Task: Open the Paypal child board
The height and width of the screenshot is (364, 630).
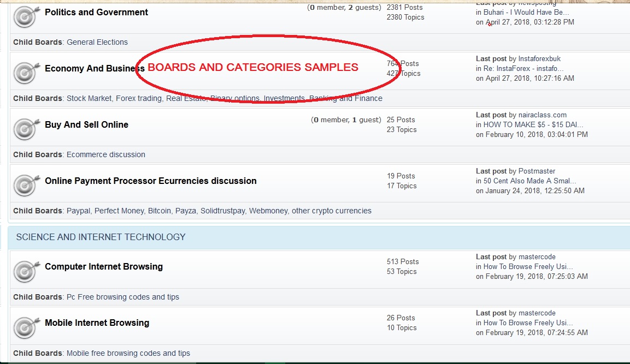Action: [x=78, y=211]
